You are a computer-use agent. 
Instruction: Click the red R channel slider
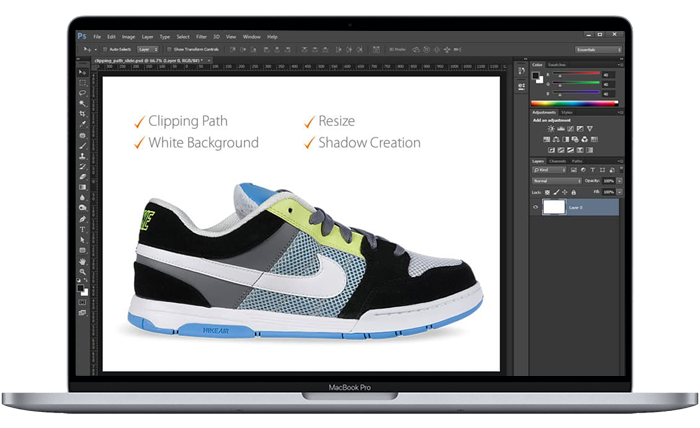(x=576, y=74)
